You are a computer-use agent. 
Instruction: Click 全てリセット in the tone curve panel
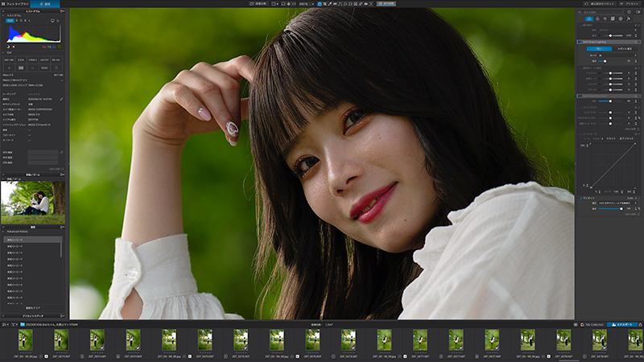click(626, 138)
